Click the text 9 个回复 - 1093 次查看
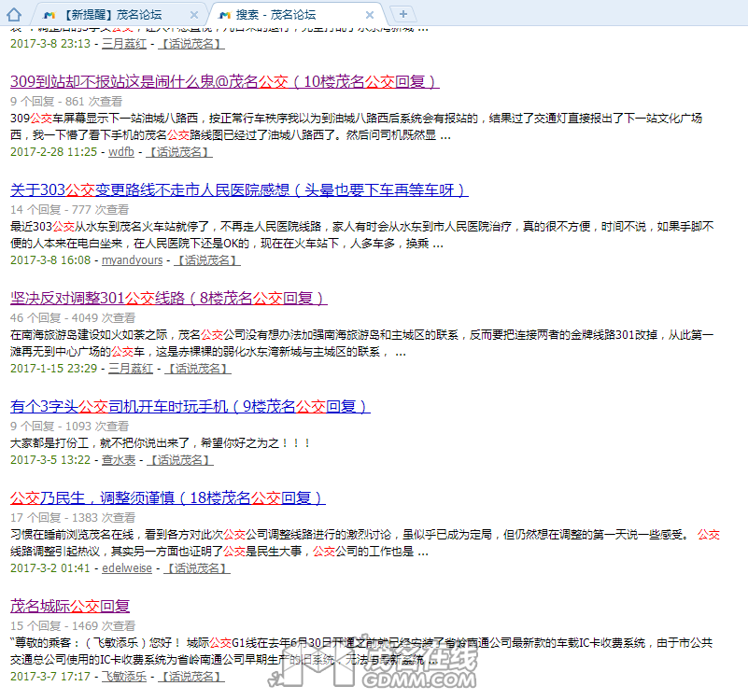Image resolution: width=748 pixels, height=700 pixels. [x=70, y=426]
